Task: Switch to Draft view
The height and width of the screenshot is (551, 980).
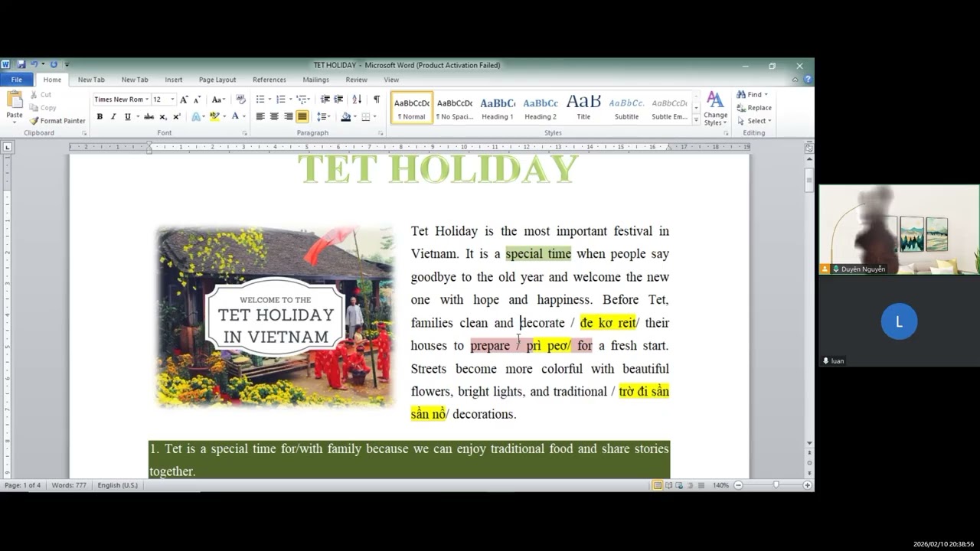Action: 701,485
